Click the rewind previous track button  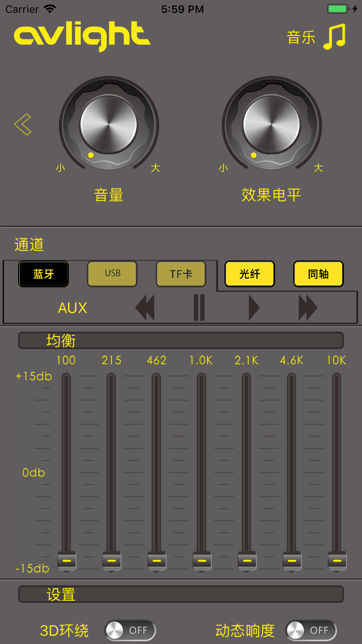[x=145, y=308]
